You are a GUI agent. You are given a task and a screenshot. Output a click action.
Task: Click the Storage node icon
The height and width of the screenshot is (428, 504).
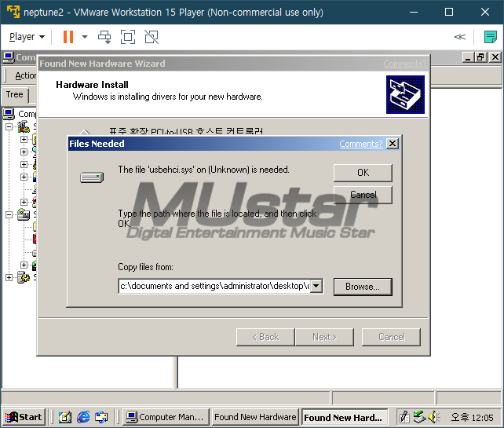tap(24, 214)
